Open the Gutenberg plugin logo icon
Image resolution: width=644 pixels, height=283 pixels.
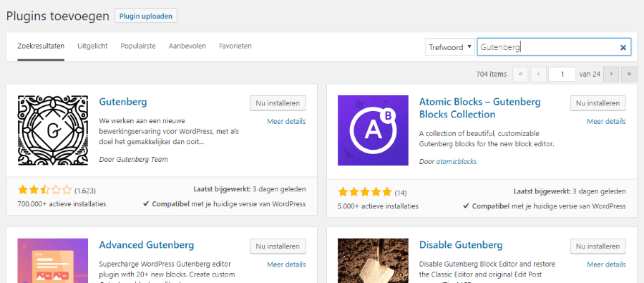click(53, 130)
